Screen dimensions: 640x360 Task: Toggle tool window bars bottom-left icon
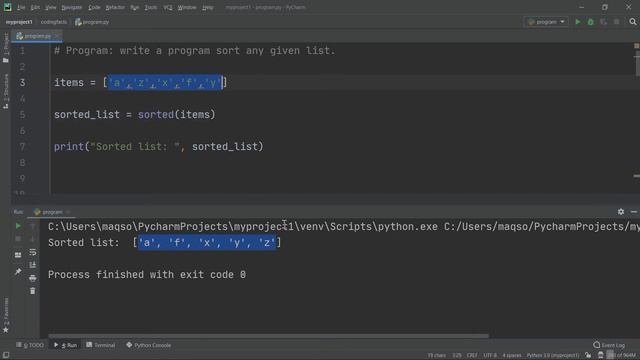tap(6, 355)
